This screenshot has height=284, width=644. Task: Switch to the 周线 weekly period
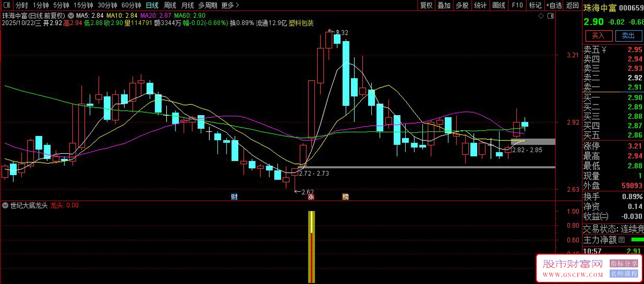click(x=170, y=5)
